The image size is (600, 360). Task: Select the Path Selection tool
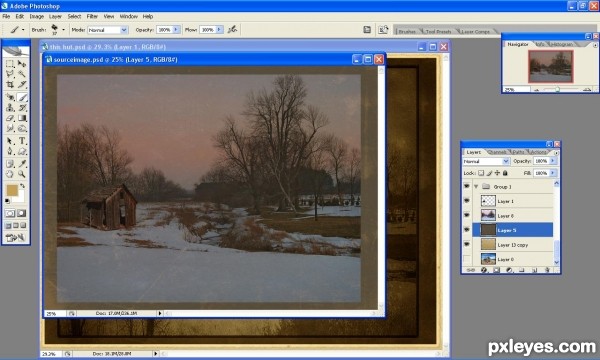(10, 141)
